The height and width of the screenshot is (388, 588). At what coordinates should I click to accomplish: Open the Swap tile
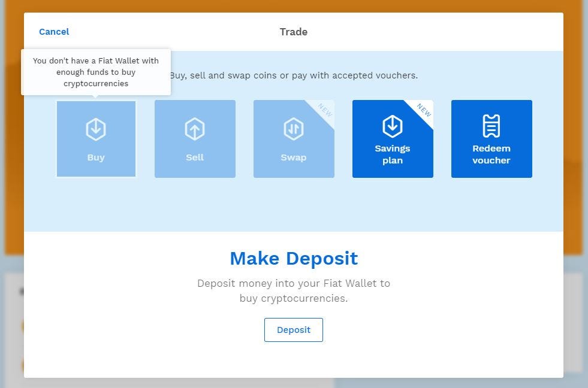(294, 138)
